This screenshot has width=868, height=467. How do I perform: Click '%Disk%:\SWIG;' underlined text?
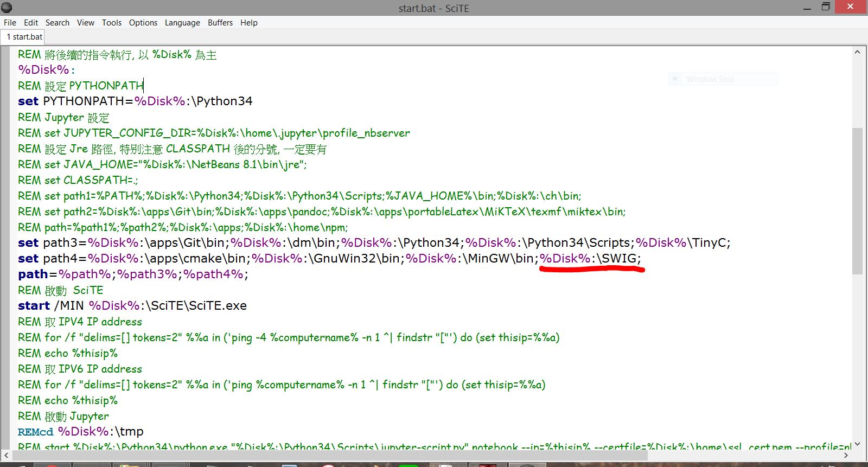[x=590, y=259]
